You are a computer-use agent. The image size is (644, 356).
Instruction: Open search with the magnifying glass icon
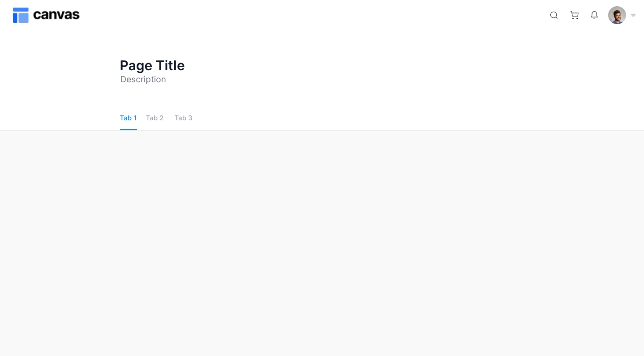[x=554, y=15]
